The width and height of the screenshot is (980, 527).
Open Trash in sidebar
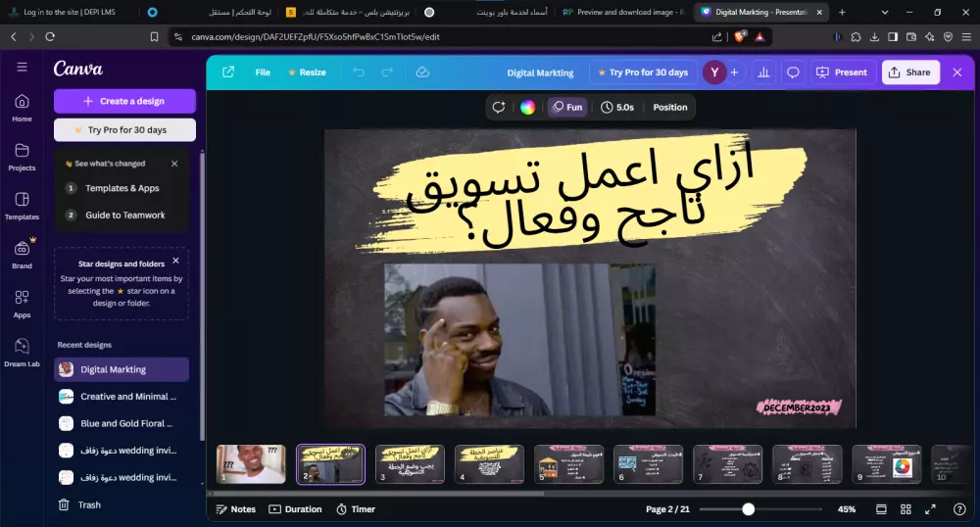(x=79, y=504)
